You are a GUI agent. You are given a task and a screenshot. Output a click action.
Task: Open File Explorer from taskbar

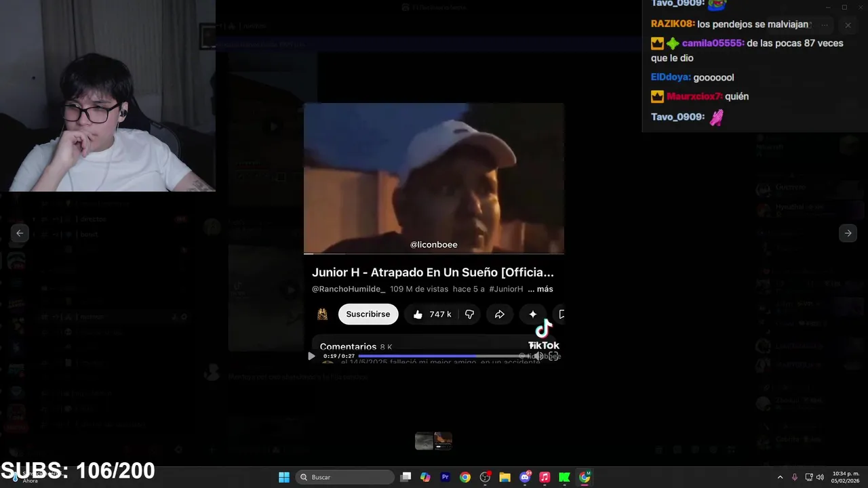tap(505, 477)
